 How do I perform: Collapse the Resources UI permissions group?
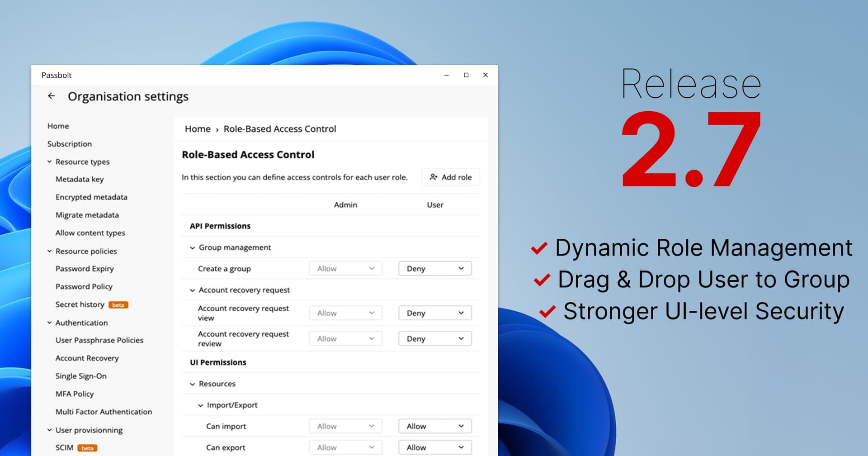192,384
